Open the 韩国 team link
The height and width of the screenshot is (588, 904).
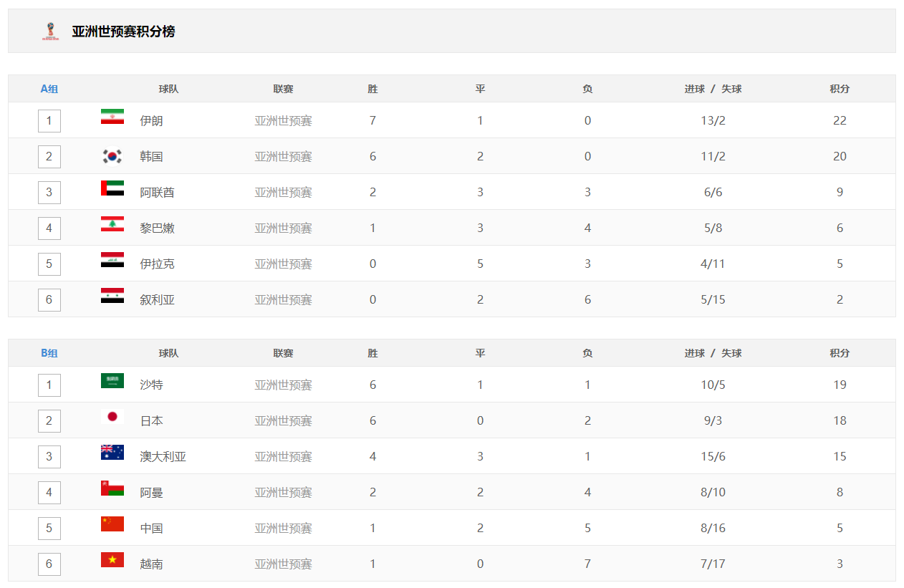point(152,156)
